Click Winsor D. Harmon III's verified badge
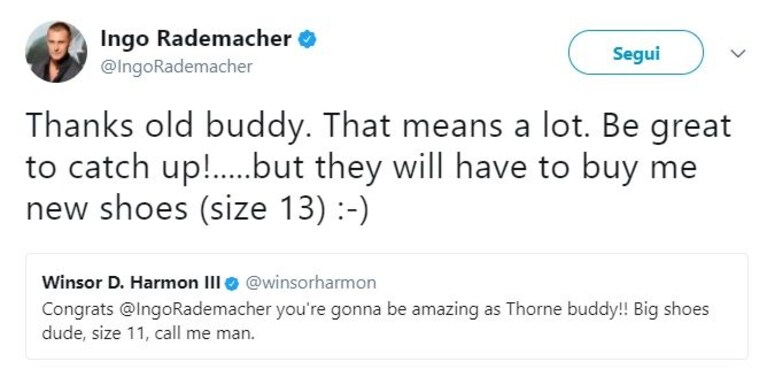This screenshot has width=767, height=369. click(x=232, y=283)
